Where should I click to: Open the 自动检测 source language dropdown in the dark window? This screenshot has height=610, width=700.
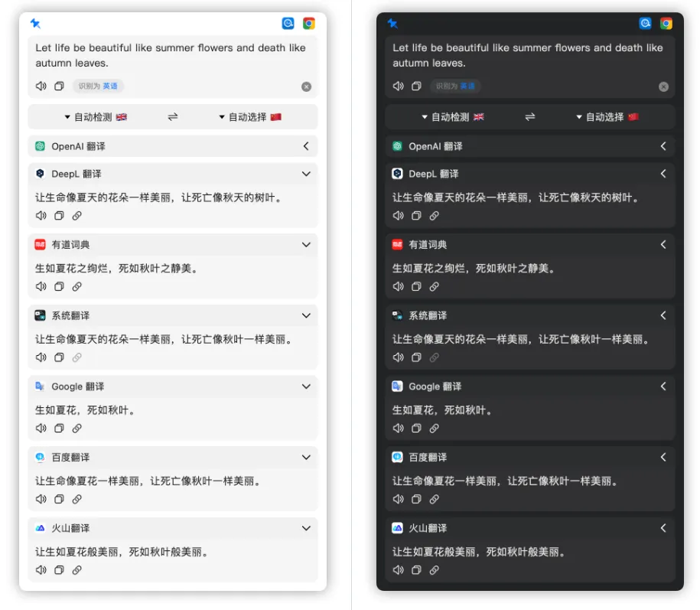coord(453,117)
